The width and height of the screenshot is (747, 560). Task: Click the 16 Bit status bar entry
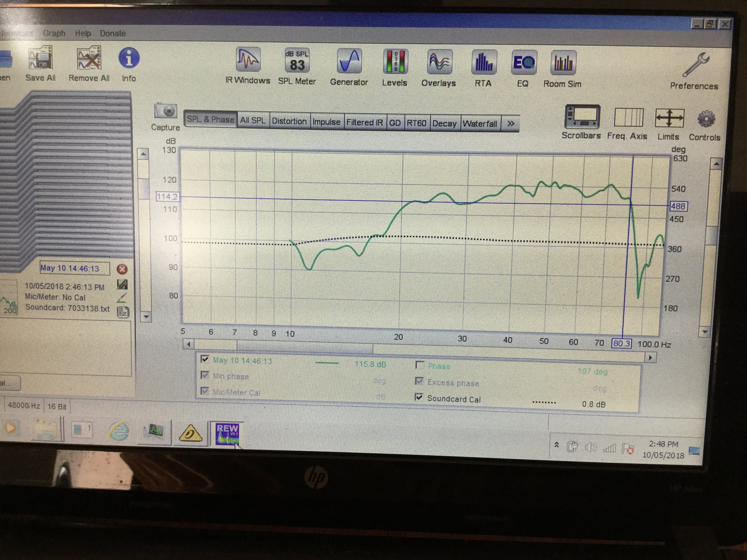(57, 407)
